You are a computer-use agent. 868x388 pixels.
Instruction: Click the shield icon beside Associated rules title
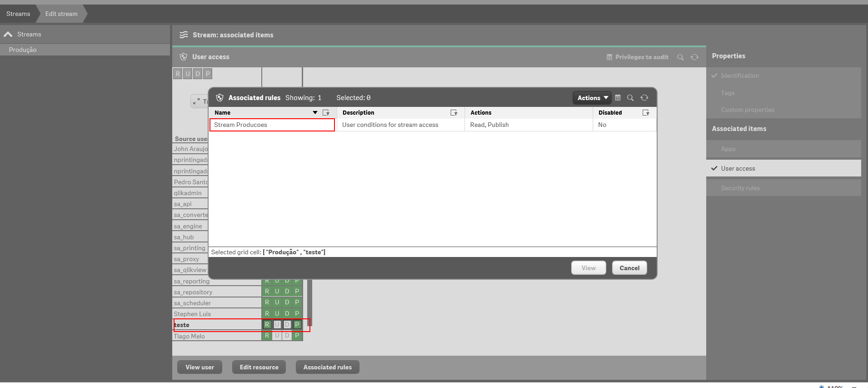[x=220, y=98]
